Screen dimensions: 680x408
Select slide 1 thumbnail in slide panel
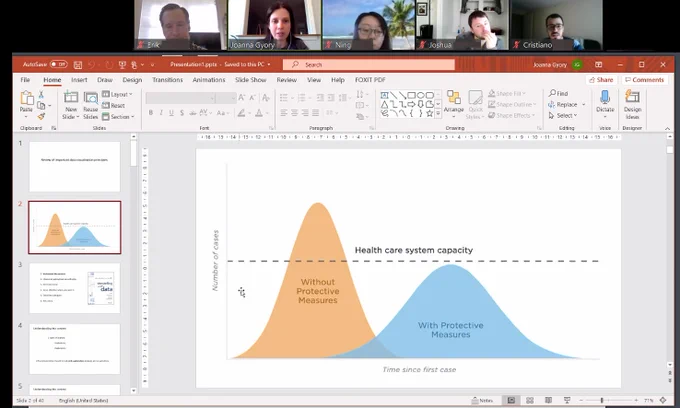[75, 166]
